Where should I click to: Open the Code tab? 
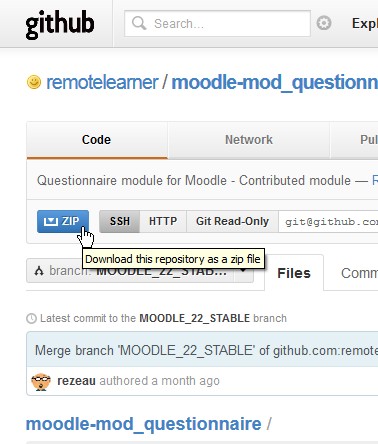point(97,140)
